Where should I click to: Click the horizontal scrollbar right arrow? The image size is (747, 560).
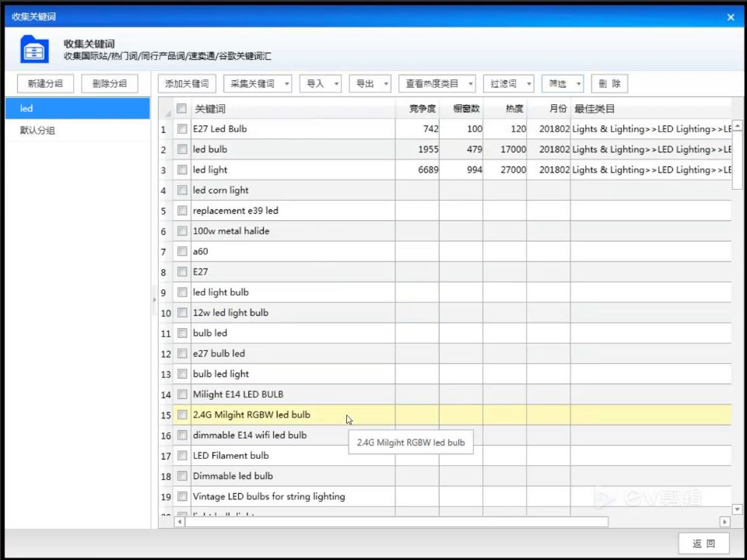click(x=725, y=522)
